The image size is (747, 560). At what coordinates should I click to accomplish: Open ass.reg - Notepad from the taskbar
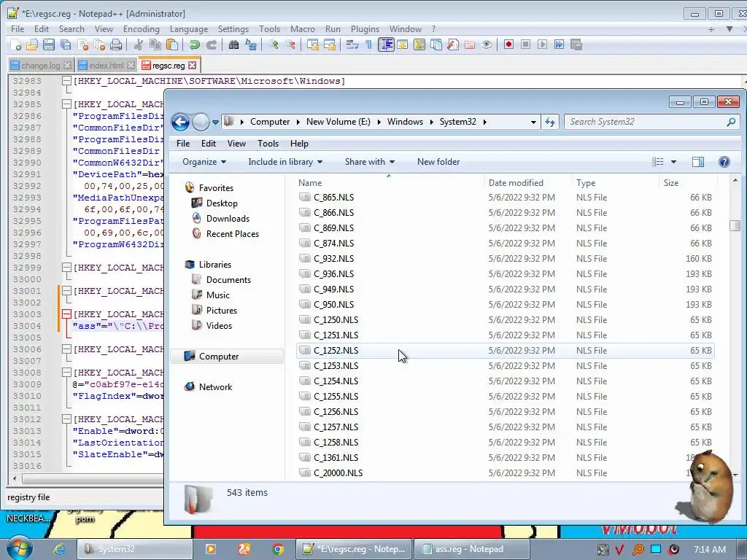click(471, 549)
